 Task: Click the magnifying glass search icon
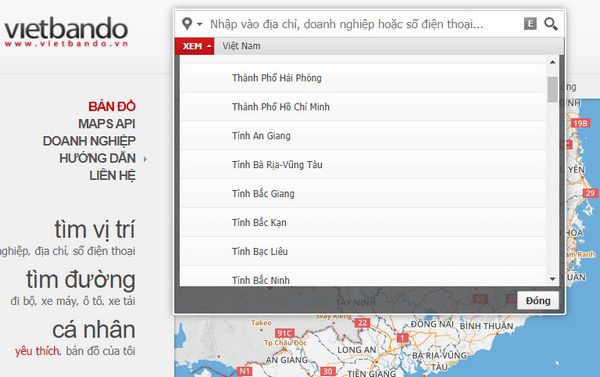pyautogui.click(x=551, y=24)
